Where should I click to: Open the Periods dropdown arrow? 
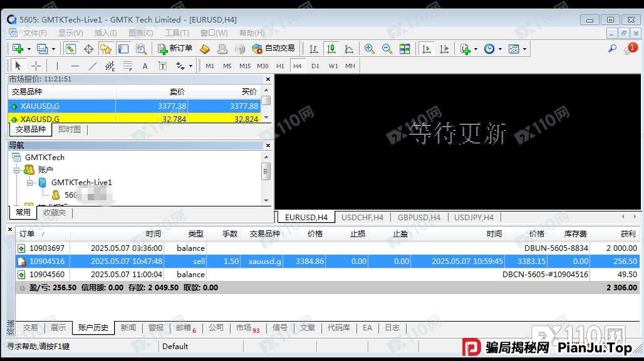(499, 48)
